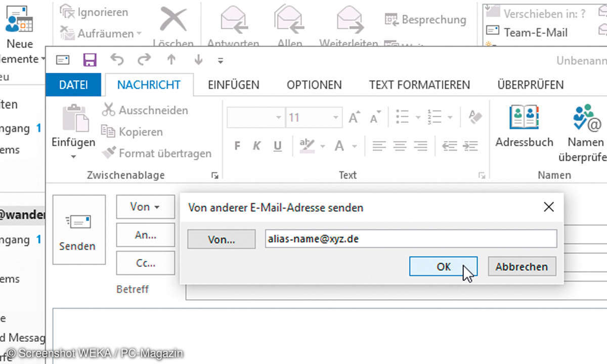Click the text highlight color icon
The height and width of the screenshot is (364, 607).
[307, 146]
